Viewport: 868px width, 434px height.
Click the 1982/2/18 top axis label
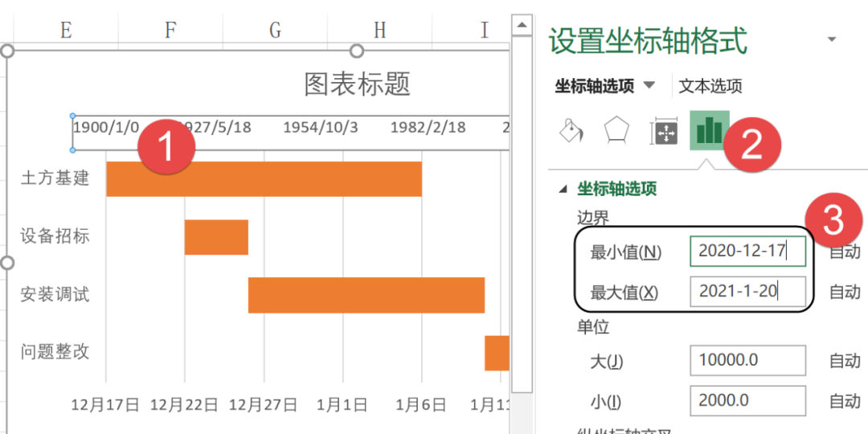click(428, 128)
